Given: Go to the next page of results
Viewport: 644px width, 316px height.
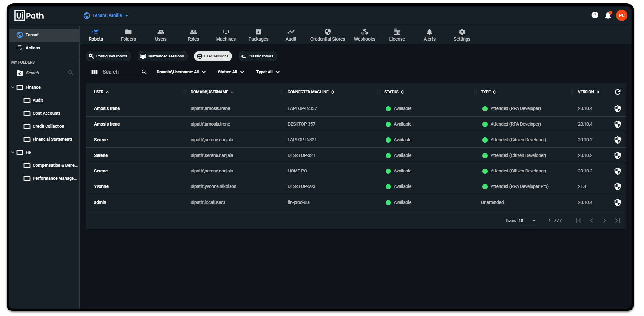Looking at the screenshot, I should (x=605, y=221).
